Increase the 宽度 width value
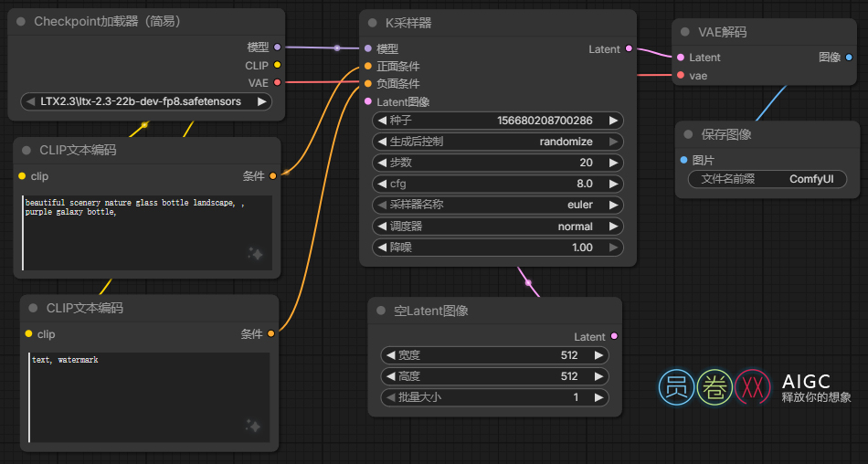868x464 pixels. pyautogui.click(x=599, y=355)
